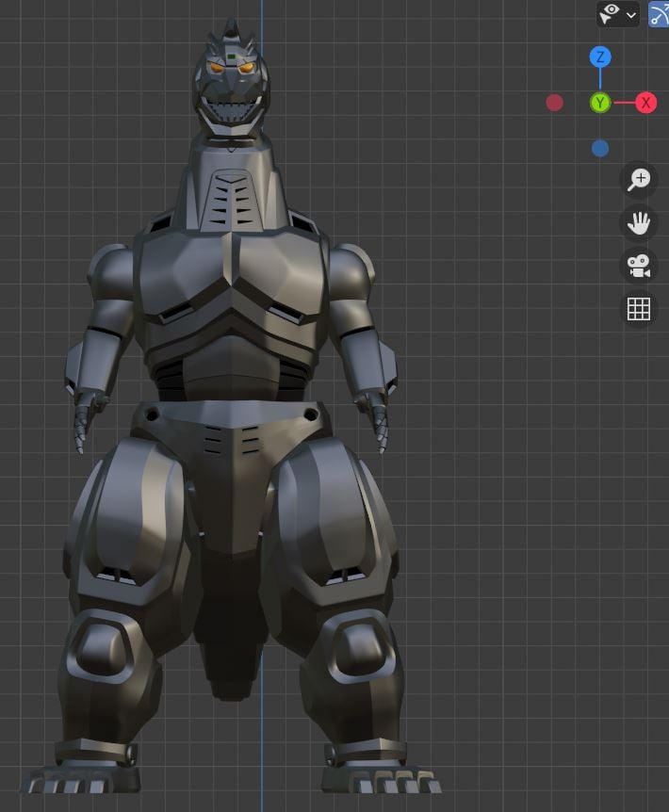Click the zoom magnifier viewport button
This screenshot has width=669, height=812.
pyautogui.click(x=639, y=180)
